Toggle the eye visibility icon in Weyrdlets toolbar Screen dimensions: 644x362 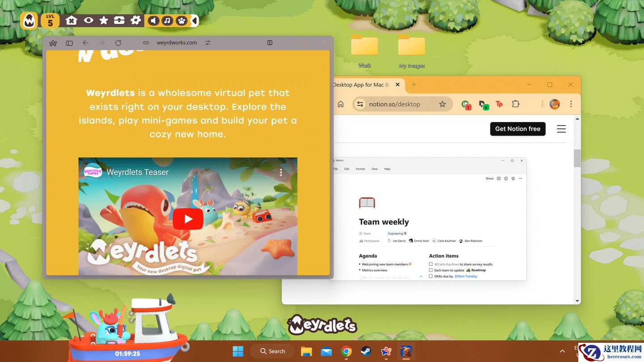pos(89,21)
